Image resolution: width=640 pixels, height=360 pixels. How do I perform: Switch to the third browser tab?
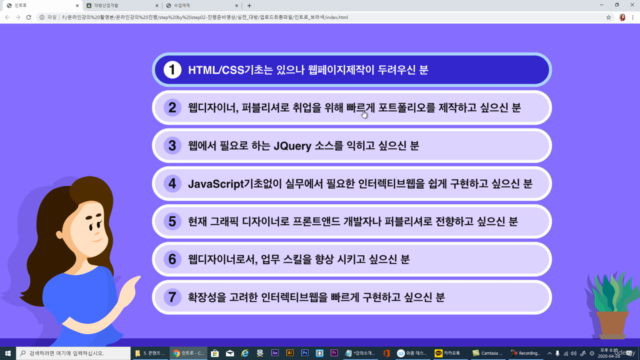202,6
